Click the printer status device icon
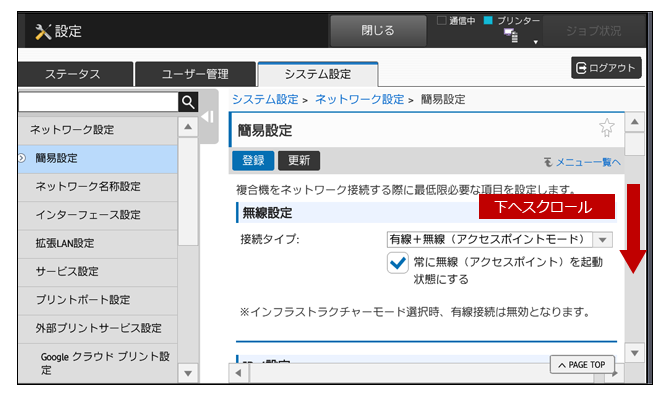 click(x=511, y=35)
